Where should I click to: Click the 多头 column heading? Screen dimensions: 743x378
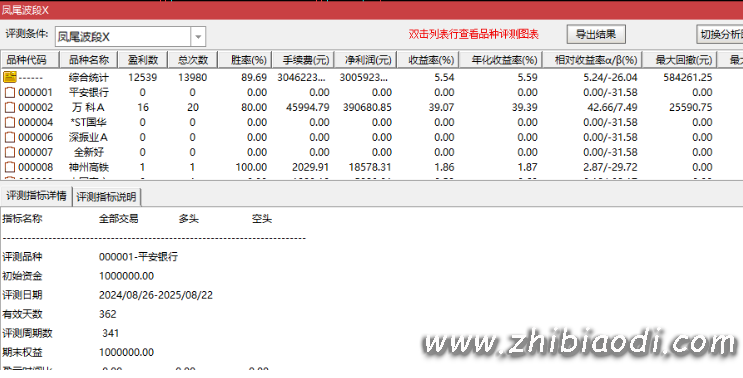(x=189, y=219)
